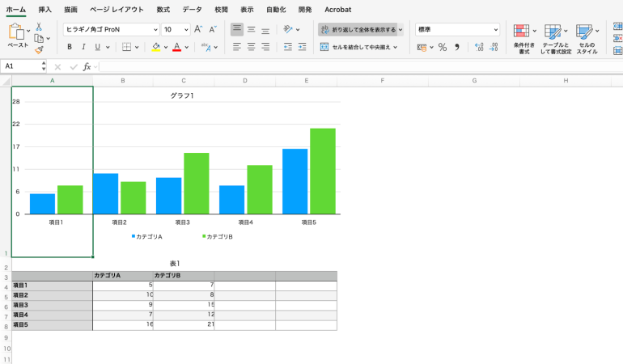This screenshot has height=364, width=623.
Task: Align text to the left
Action: (237, 47)
